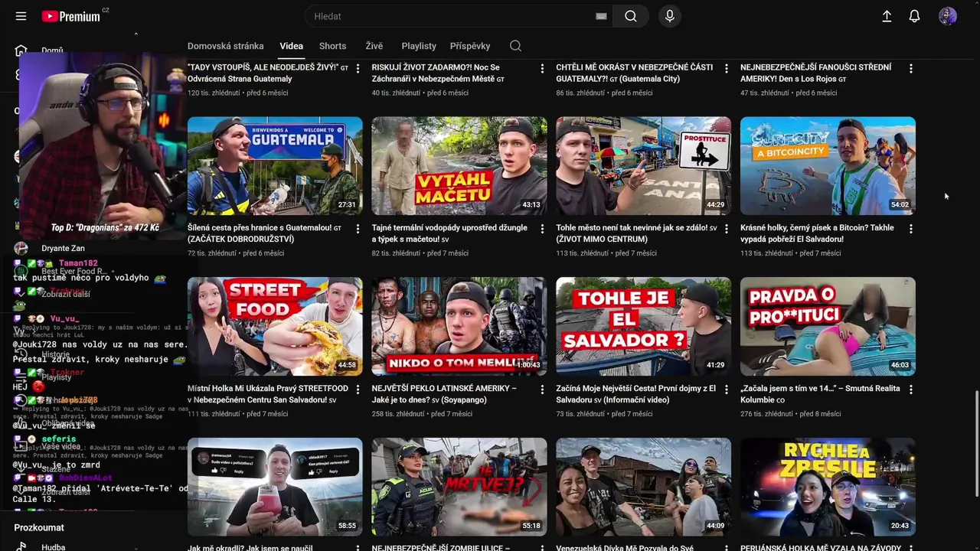Start voice search with microphone
Viewport: 980px width, 551px height.
[x=670, y=16]
